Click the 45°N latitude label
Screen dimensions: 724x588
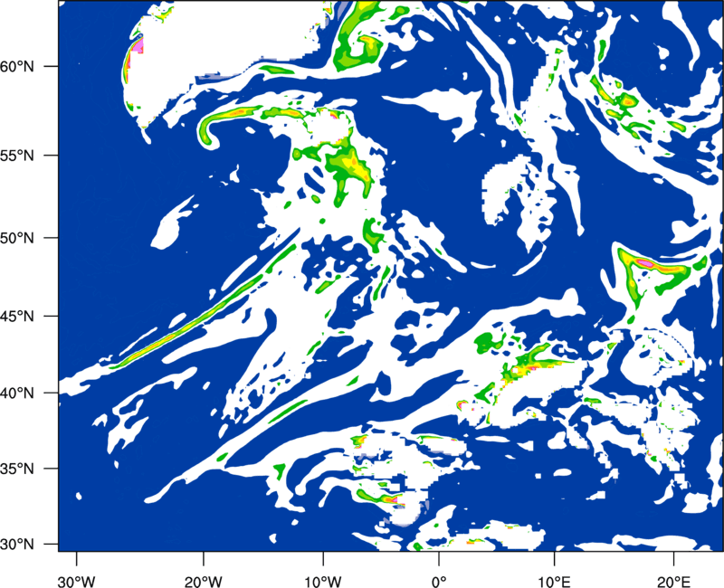coord(16,317)
